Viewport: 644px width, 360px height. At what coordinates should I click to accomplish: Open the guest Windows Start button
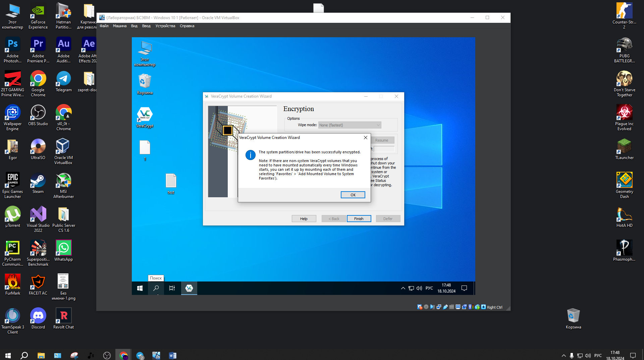coord(140,288)
